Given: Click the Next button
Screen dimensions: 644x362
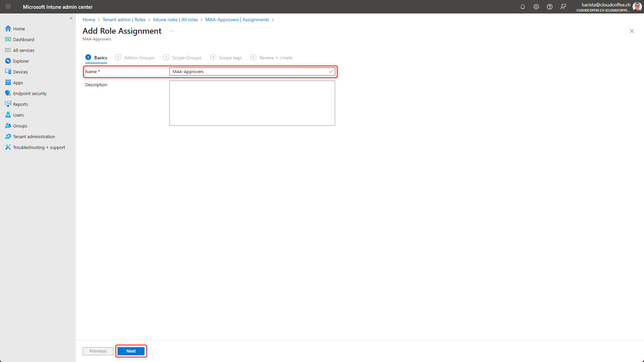Looking at the screenshot, I should point(131,351).
